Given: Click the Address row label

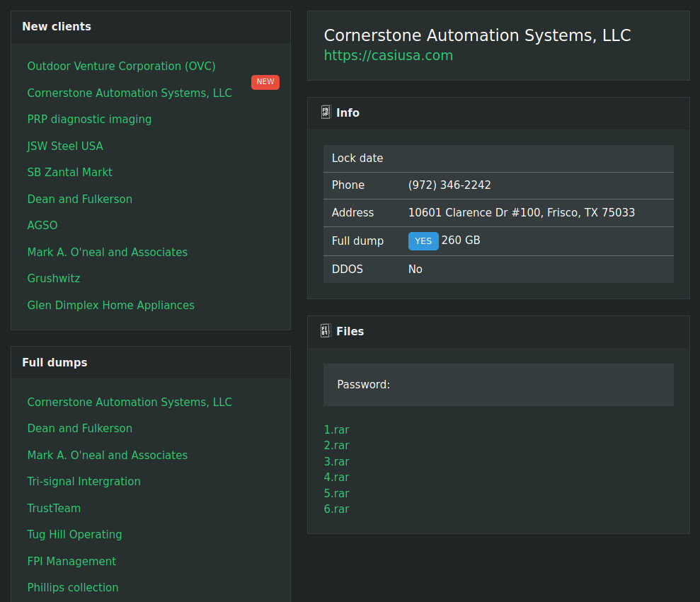Looking at the screenshot, I should coord(352,212).
